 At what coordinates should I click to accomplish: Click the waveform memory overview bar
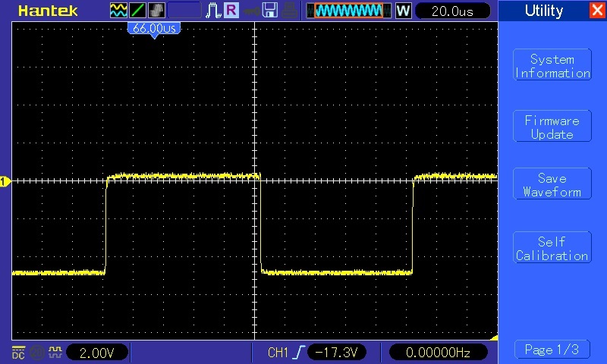click(349, 11)
